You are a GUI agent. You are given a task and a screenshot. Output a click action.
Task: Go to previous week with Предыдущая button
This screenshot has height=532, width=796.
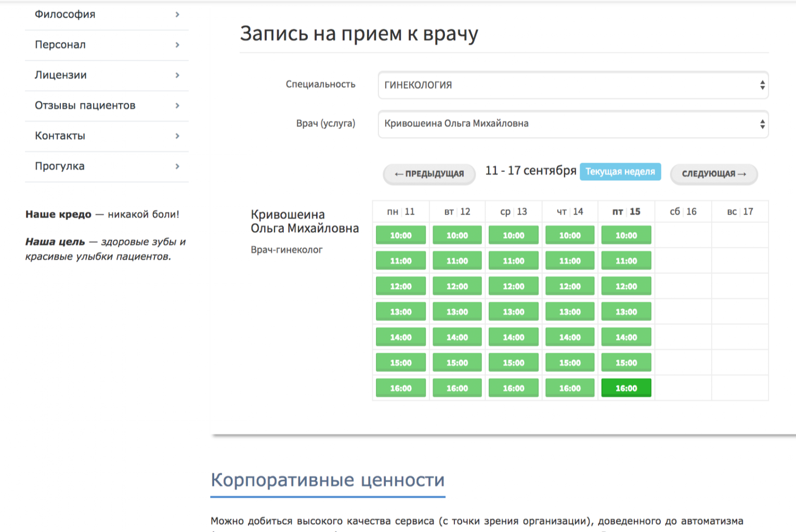click(x=429, y=174)
